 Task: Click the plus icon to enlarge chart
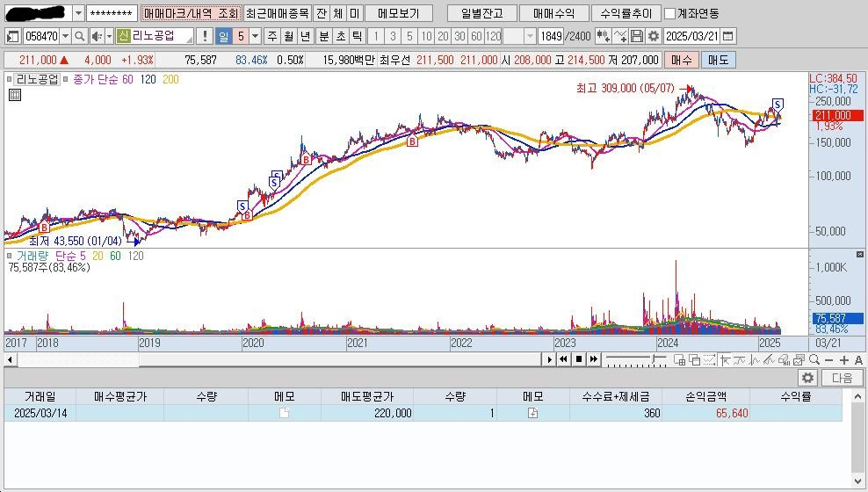pyautogui.click(x=844, y=359)
